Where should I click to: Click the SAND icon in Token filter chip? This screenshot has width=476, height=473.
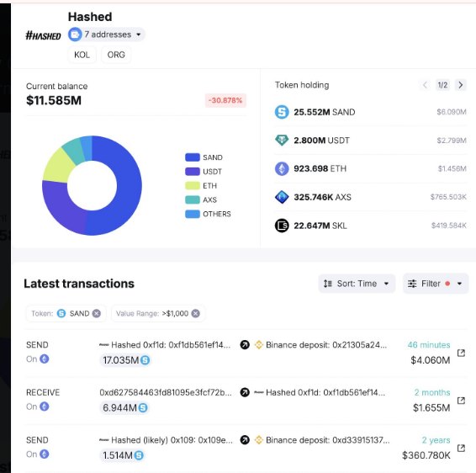(x=61, y=313)
